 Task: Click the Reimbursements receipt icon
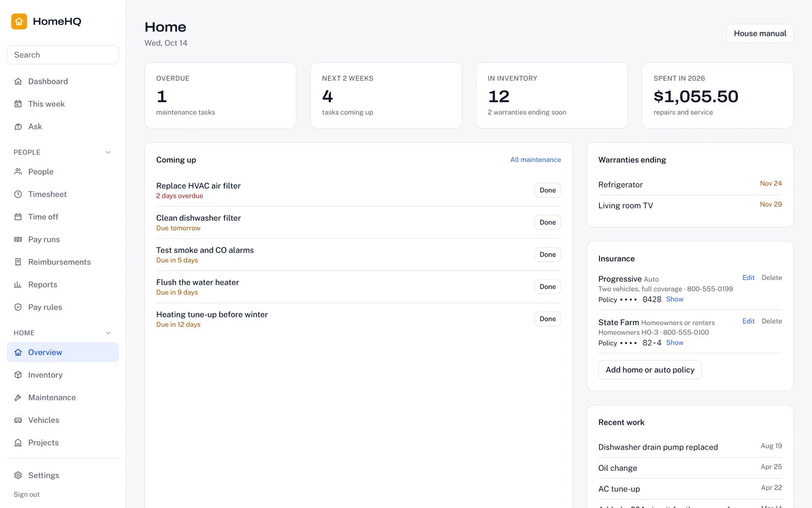coord(18,262)
